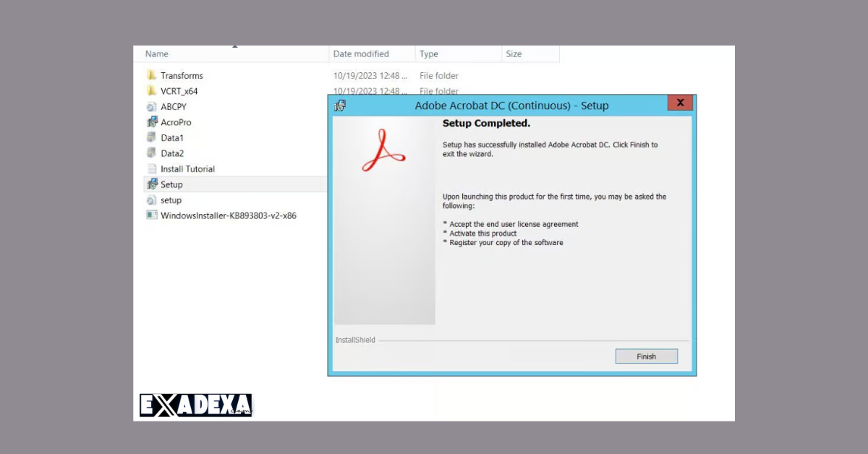Click the Size column header
Image resolution: width=868 pixels, height=454 pixels.
click(x=513, y=53)
